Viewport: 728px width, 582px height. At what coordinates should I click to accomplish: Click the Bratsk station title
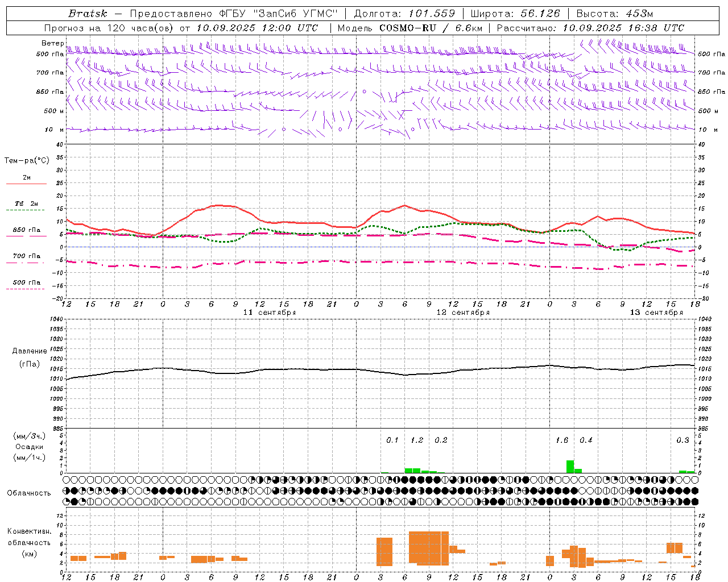tap(88, 14)
